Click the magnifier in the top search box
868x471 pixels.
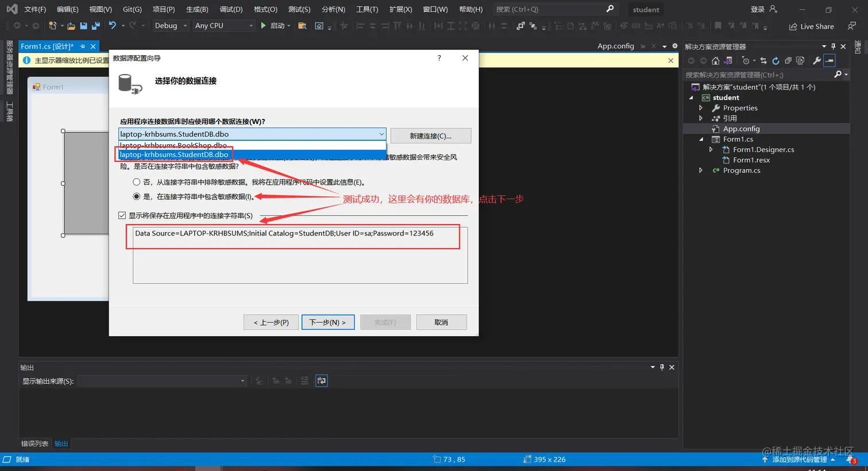[x=610, y=9]
